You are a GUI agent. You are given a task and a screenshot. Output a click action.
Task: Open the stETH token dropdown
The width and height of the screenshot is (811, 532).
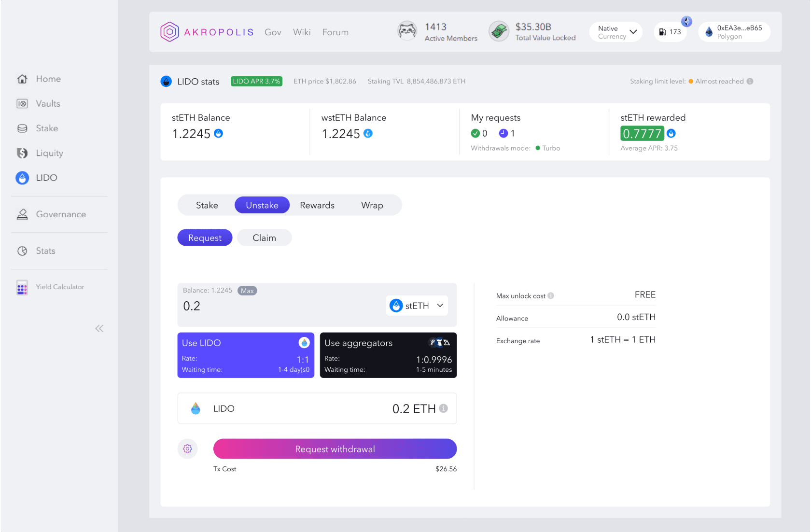point(417,306)
